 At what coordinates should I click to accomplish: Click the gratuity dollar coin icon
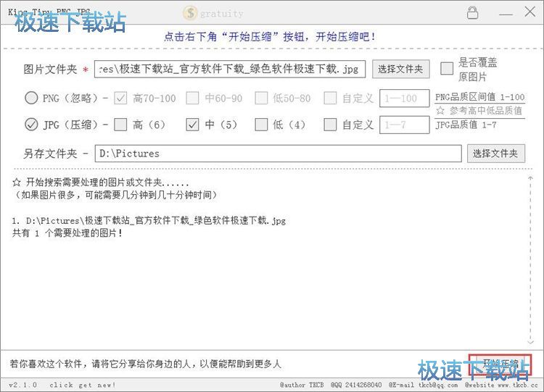pos(190,13)
